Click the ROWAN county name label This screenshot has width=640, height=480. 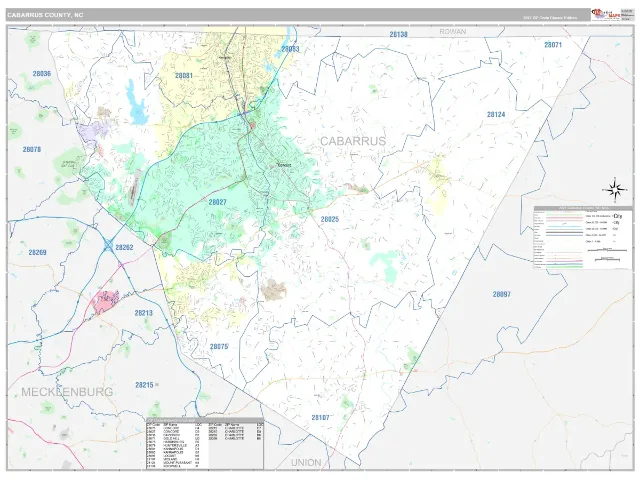click(453, 31)
